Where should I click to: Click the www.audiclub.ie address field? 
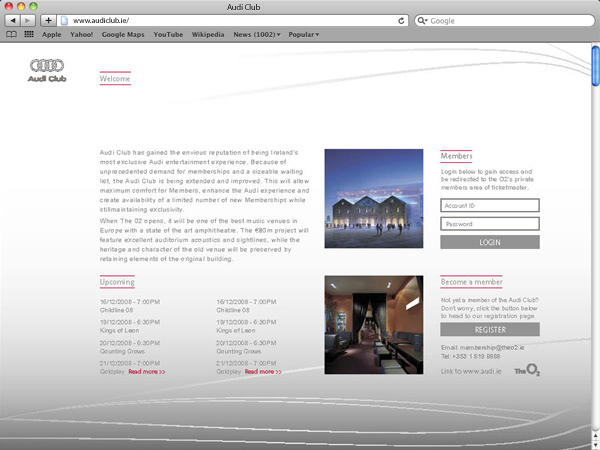pyautogui.click(x=232, y=21)
